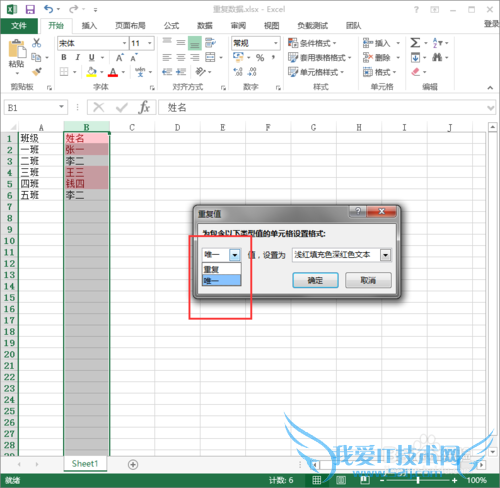Toggle bold formatting
Viewport: 500px width, 488px height.
pyautogui.click(x=64, y=58)
